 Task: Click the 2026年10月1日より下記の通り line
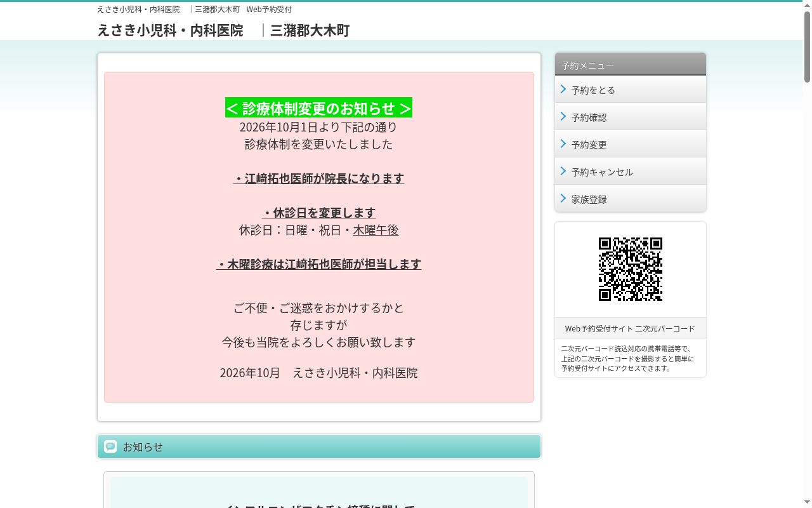[318, 127]
